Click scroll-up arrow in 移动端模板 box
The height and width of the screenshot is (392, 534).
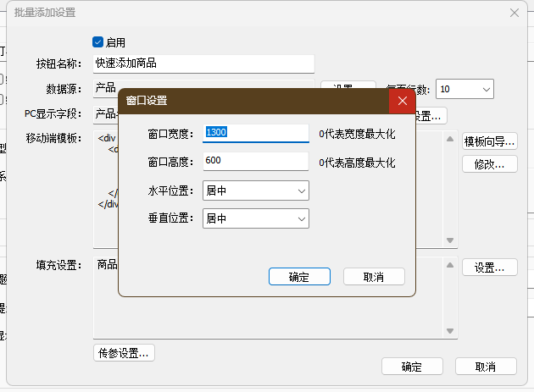pos(449,138)
